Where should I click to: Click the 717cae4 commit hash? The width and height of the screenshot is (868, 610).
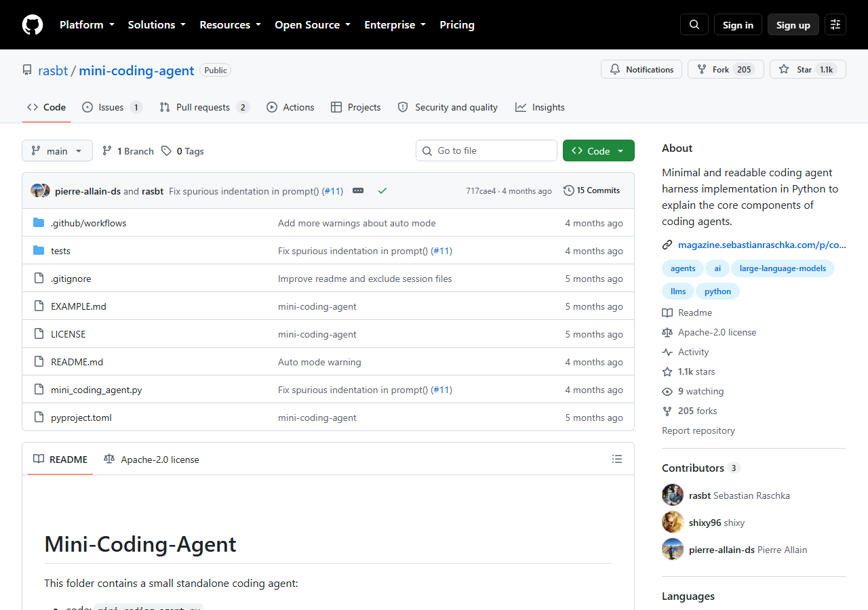481,191
